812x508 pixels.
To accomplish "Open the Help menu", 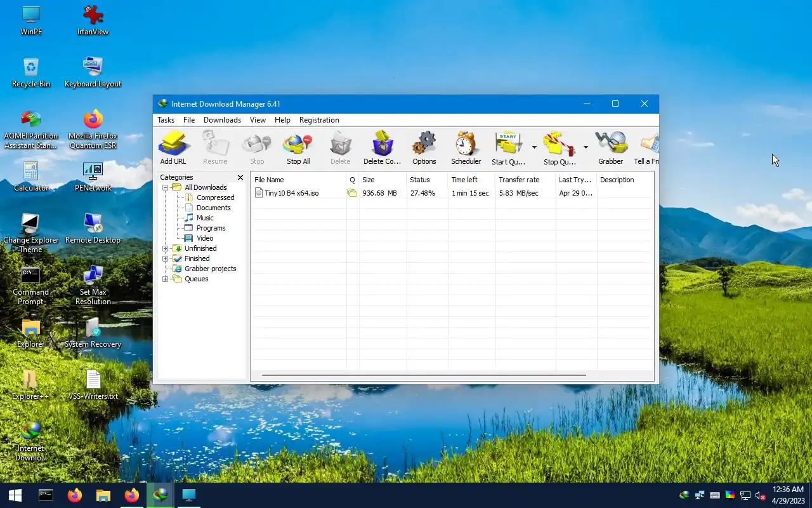I will pos(282,120).
